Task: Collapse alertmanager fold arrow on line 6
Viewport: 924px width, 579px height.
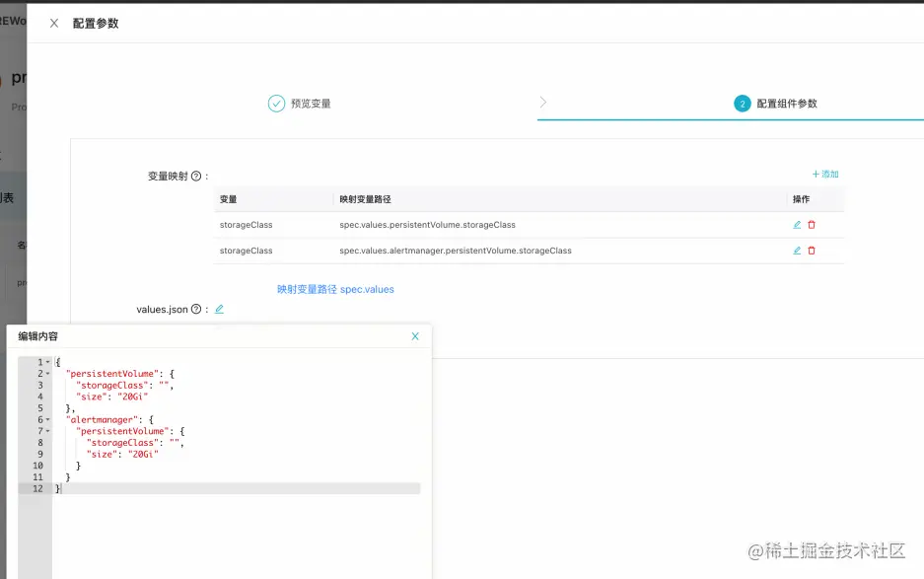Action: pyautogui.click(x=47, y=420)
